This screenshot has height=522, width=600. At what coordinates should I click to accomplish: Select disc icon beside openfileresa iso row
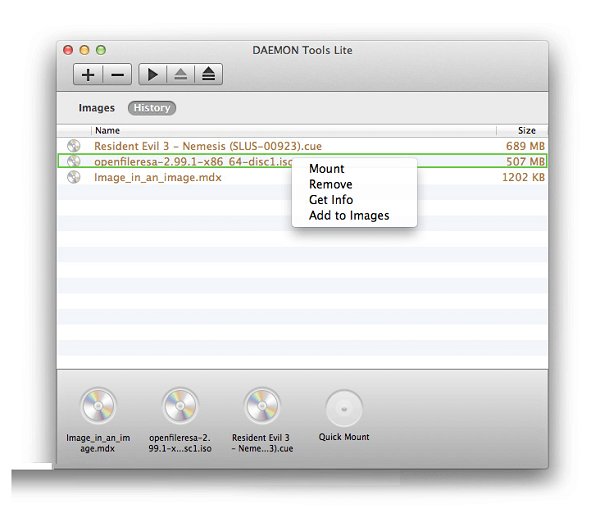[x=74, y=161]
